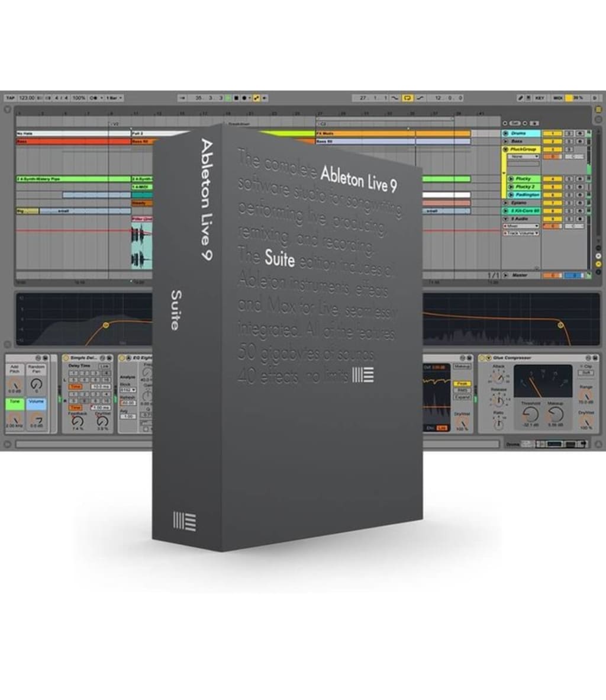This screenshot has width=606, height=700.
Task: Click the EQ left filter point
Action: (x=106, y=325)
